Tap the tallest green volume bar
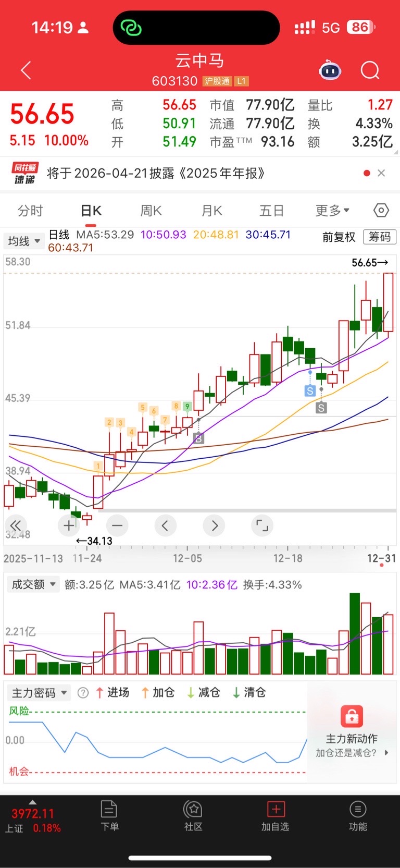Screen dimensions: 400x868 click(x=355, y=634)
